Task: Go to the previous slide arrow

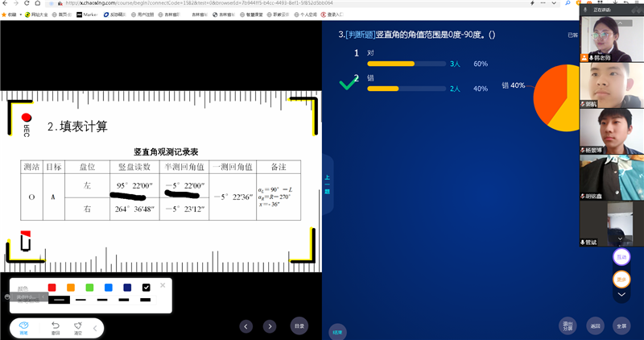Action: (247, 326)
